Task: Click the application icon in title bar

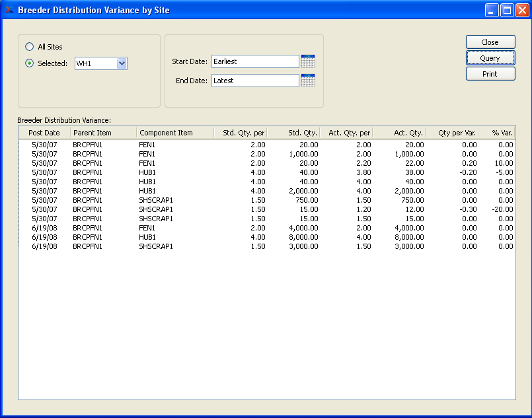Action: click(x=9, y=10)
